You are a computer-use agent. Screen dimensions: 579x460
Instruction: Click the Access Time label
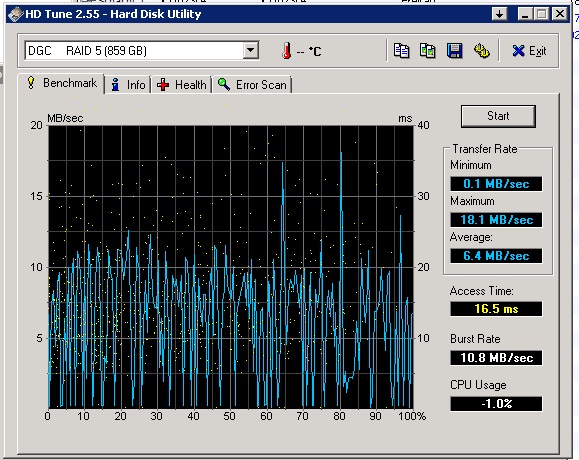[x=482, y=291]
